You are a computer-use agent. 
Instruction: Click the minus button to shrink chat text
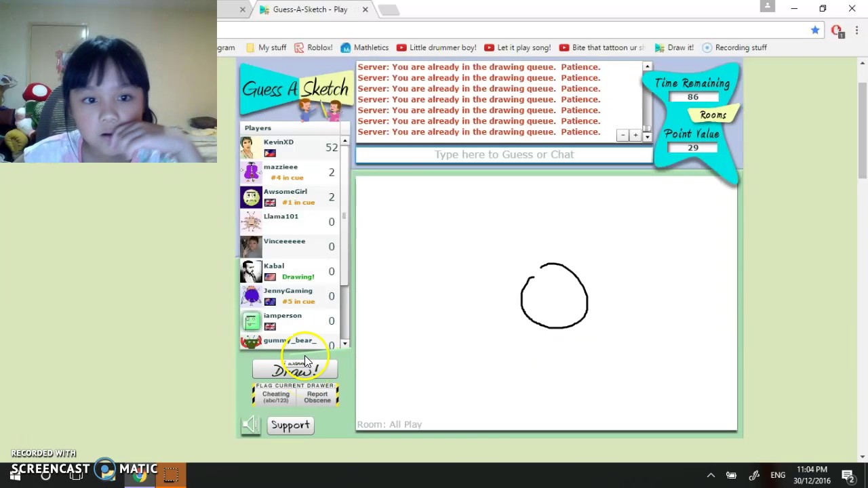[622, 135]
